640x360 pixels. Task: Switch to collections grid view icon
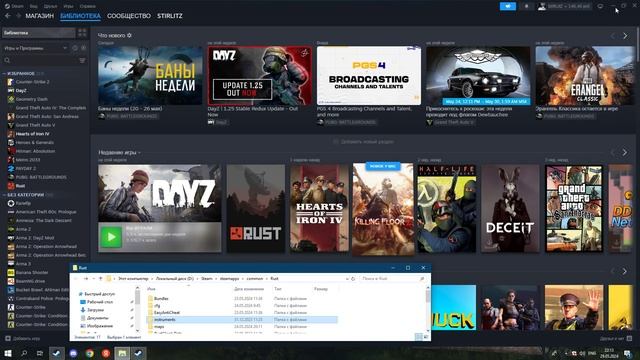[x=82, y=33]
